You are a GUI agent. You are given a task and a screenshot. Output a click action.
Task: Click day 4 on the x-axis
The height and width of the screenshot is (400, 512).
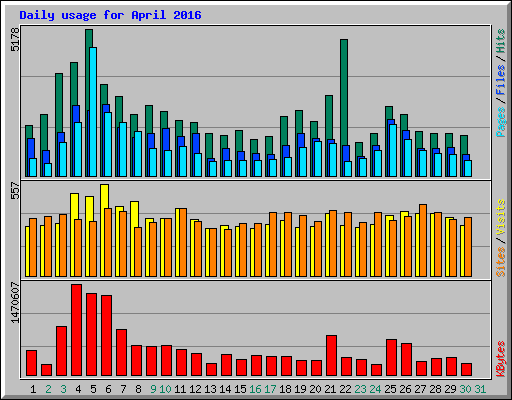tap(78, 389)
